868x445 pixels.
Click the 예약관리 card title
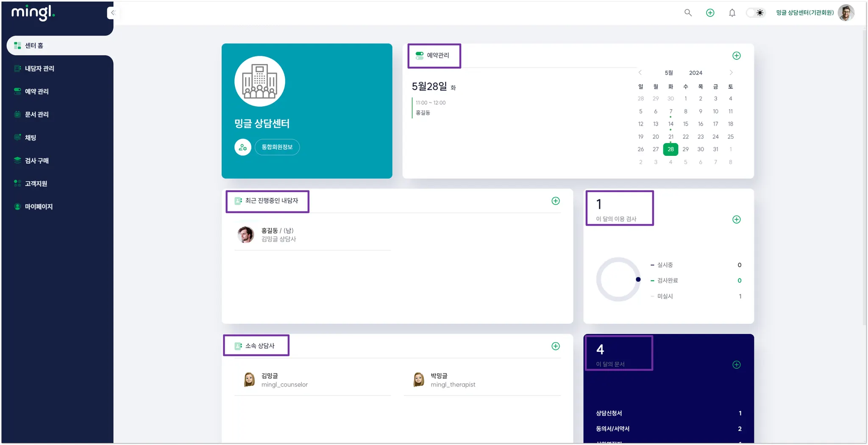point(438,55)
